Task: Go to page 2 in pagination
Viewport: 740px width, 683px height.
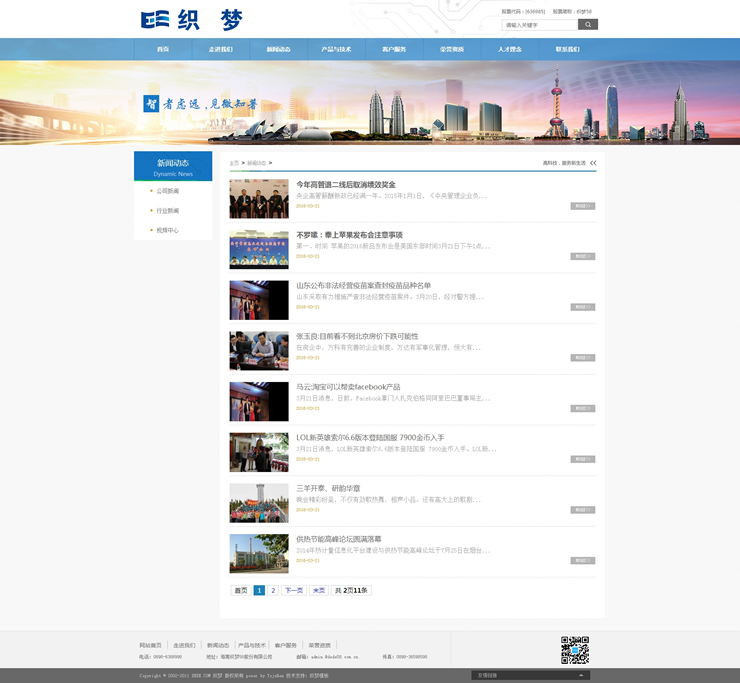Action: [273, 591]
